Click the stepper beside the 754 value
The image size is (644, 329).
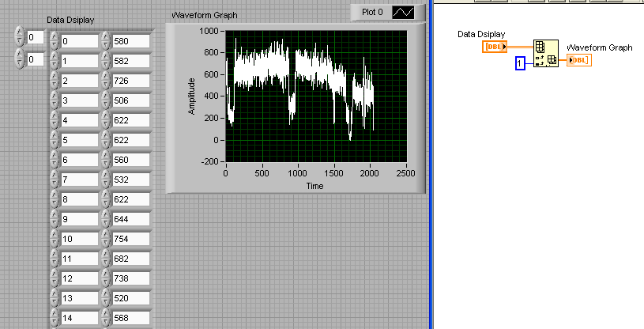coord(106,238)
